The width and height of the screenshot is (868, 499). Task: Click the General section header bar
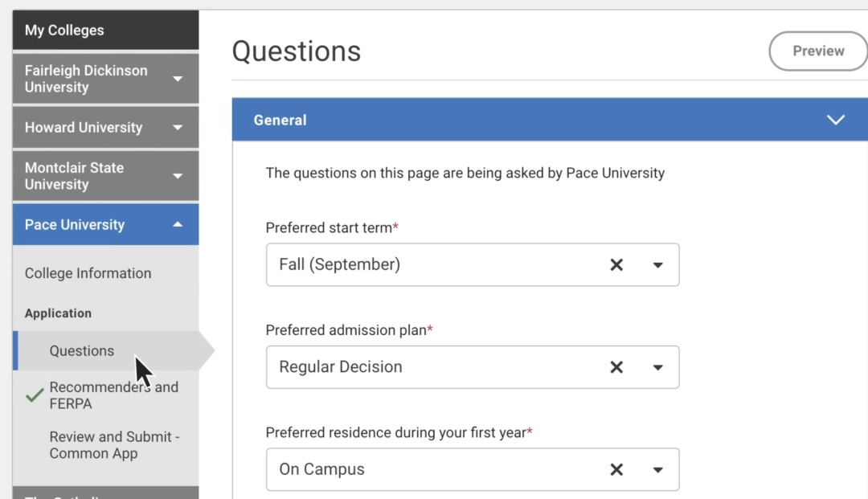(x=550, y=120)
